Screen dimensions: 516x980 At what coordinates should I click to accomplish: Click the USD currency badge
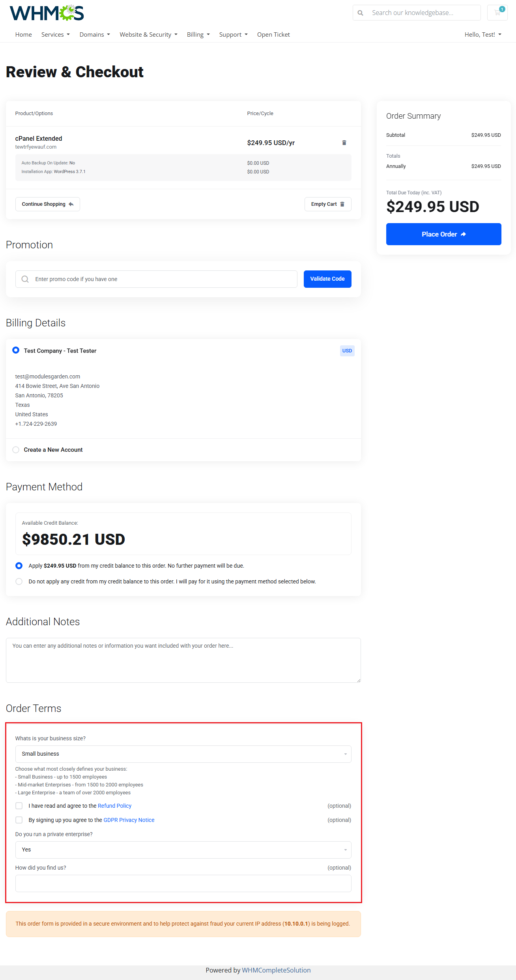[347, 351]
